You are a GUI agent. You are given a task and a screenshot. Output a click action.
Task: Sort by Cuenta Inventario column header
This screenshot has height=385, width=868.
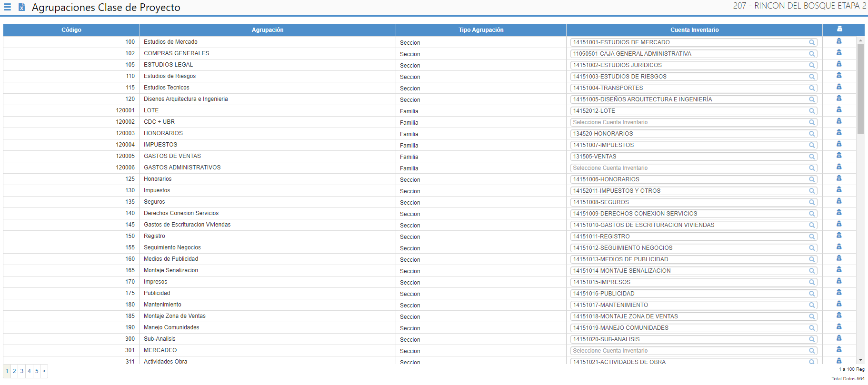[x=694, y=30]
